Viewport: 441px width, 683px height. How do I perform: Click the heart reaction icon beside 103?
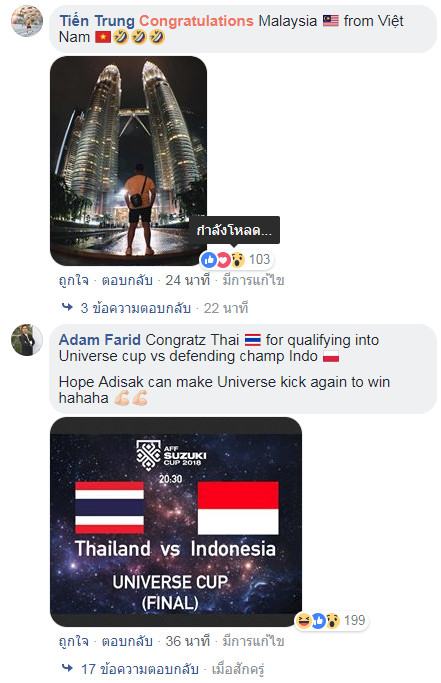click(x=223, y=260)
